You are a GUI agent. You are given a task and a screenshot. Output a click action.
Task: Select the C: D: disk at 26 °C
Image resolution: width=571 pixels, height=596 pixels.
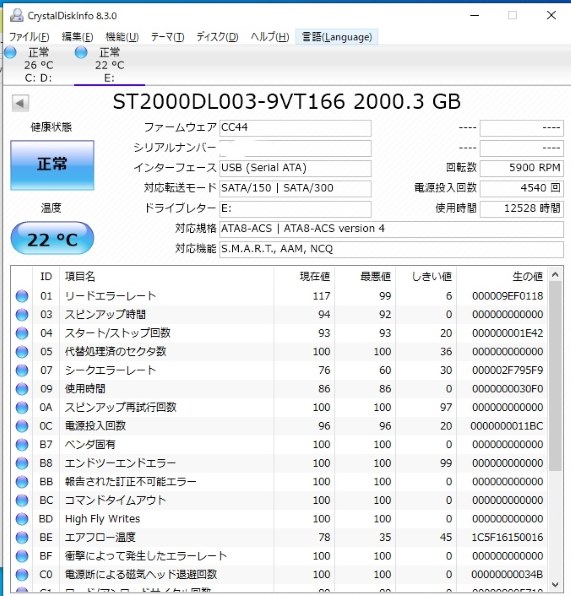click(38, 65)
